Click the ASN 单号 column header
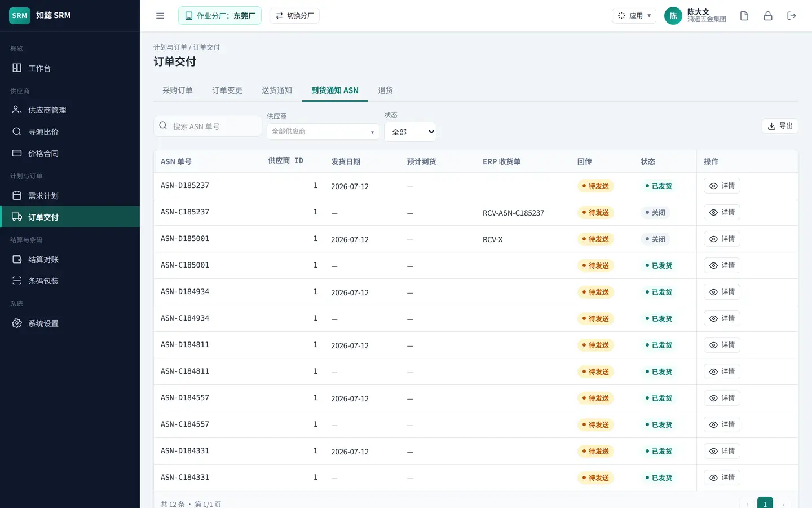812x508 pixels. 176,161
